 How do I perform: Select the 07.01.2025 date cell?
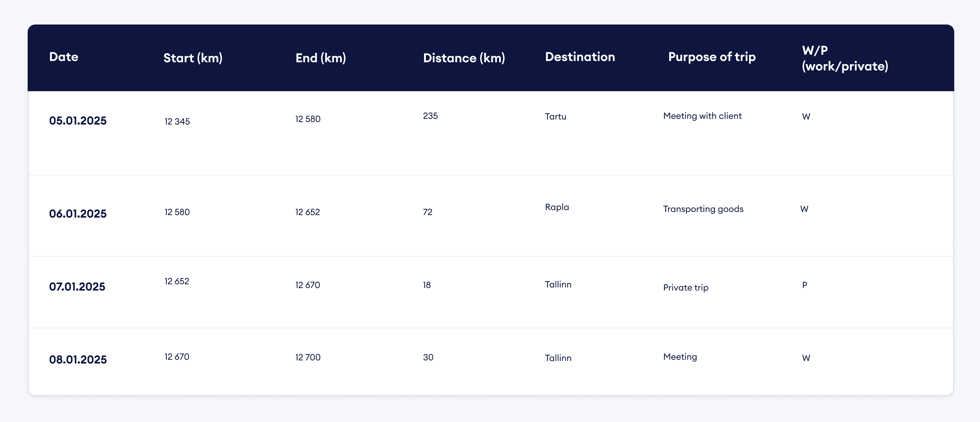[77, 286]
